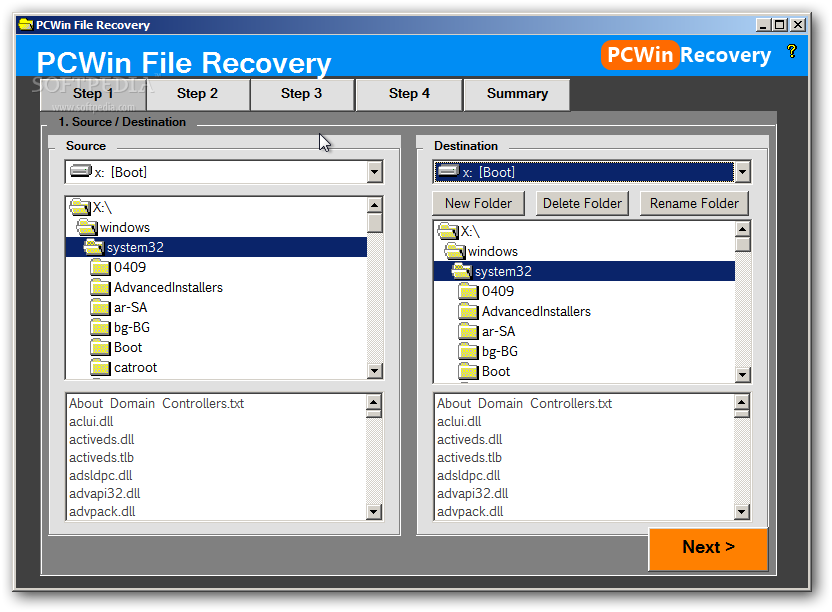Viewport: 832px width, 612px height.
Task: Click the Destination system32 folder icon
Action: pos(462,271)
